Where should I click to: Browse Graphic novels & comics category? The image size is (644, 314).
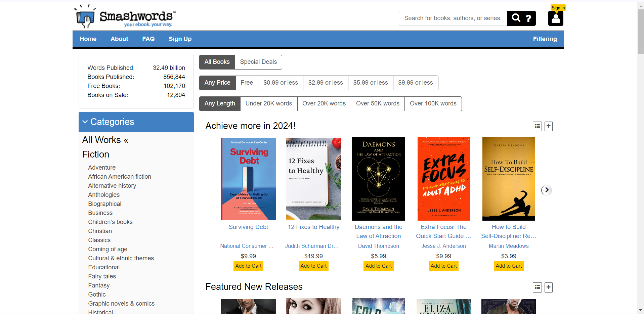[x=121, y=304]
